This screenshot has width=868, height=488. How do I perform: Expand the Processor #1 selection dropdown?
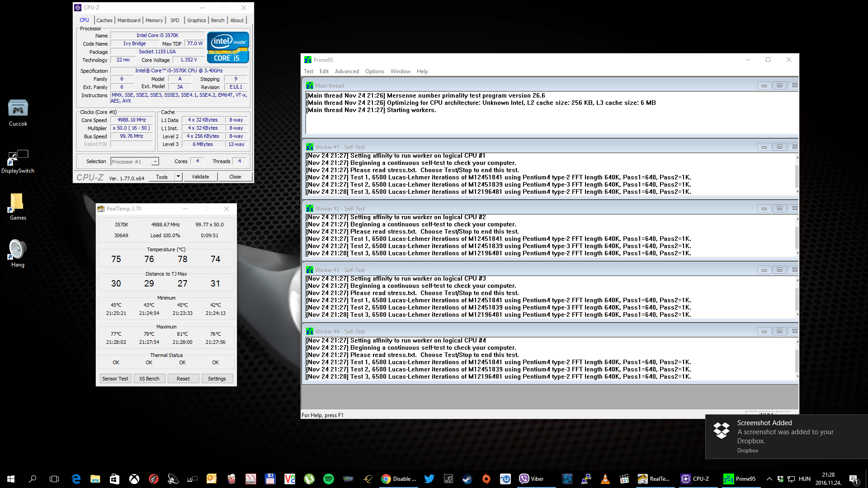pyautogui.click(x=155, y=162)
